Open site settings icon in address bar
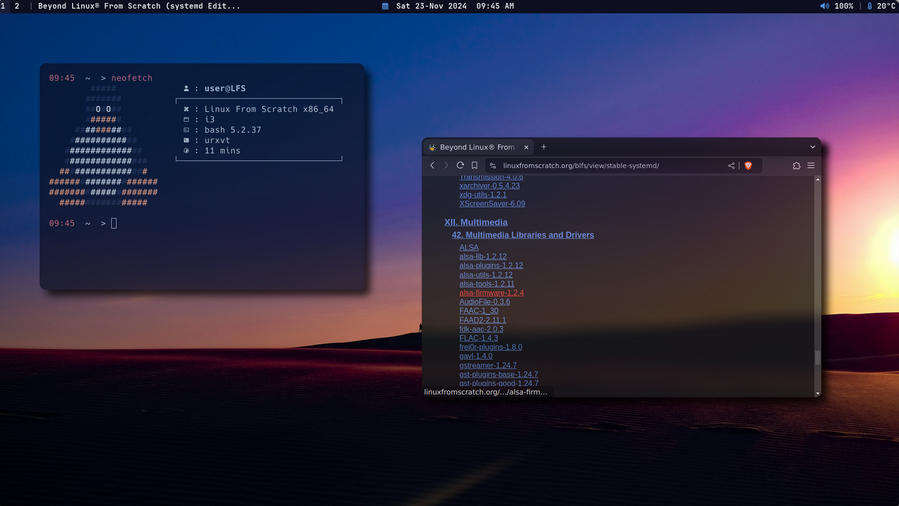899x506 pixels. [493, 166]
